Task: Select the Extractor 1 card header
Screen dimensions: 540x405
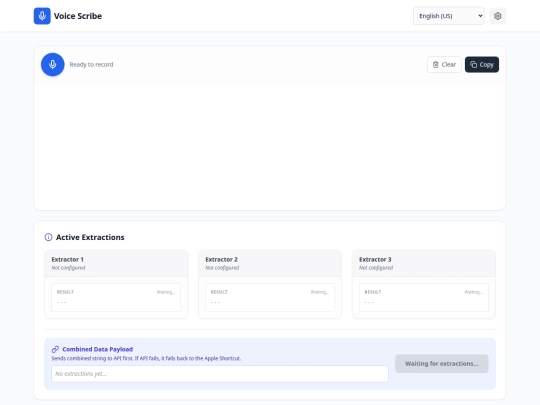Action: coord(116,263)
